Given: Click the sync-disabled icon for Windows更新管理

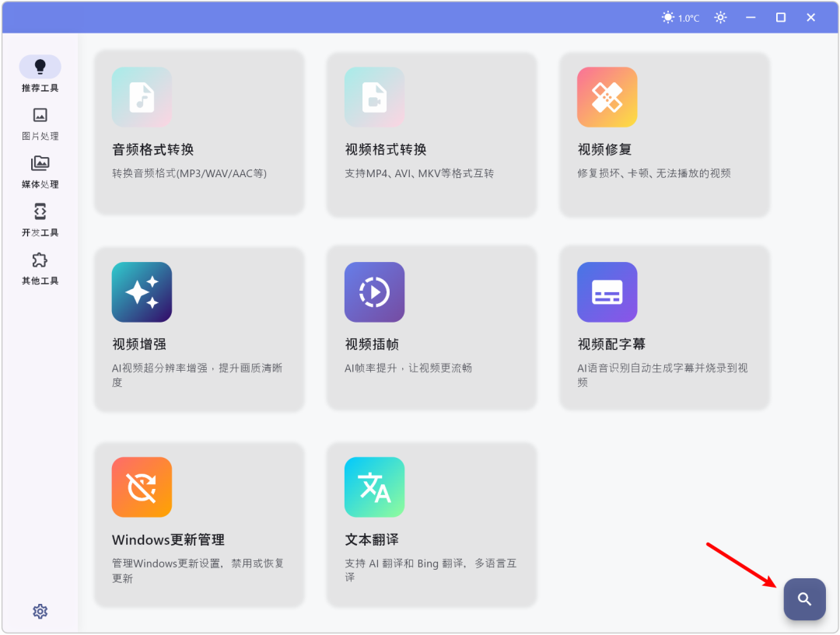Looking at the screenshot, I should pos(142,487).
